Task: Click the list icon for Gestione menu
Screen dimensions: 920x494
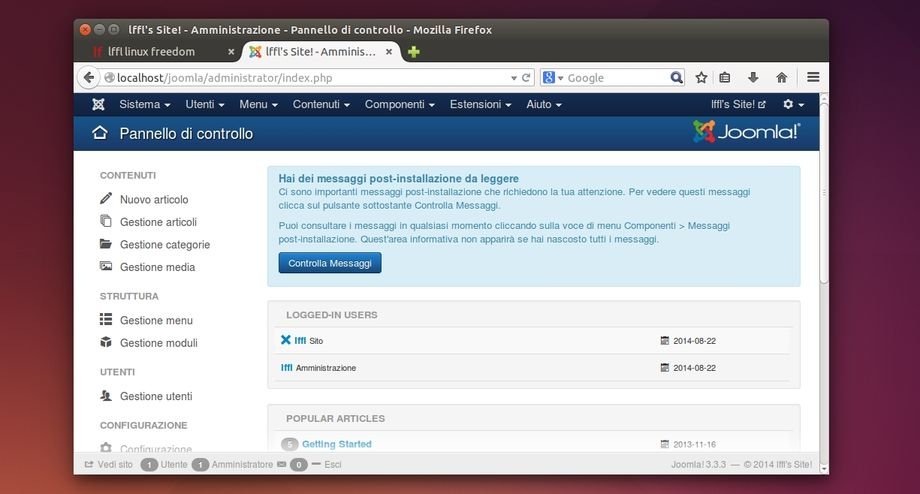Action: 106,319
